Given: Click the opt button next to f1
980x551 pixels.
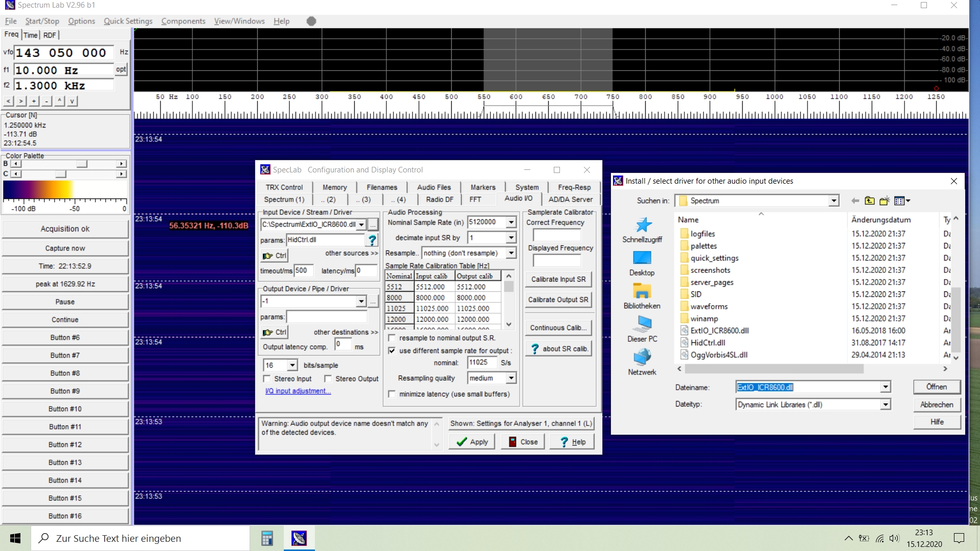Looking at the screenshot, I should pos(121,69).
